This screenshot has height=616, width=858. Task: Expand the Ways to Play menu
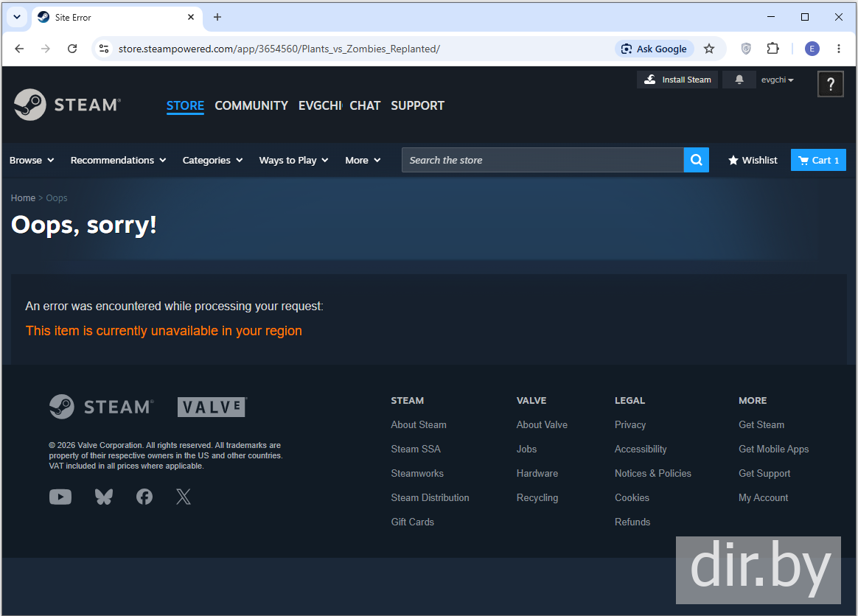coord(294,161)
